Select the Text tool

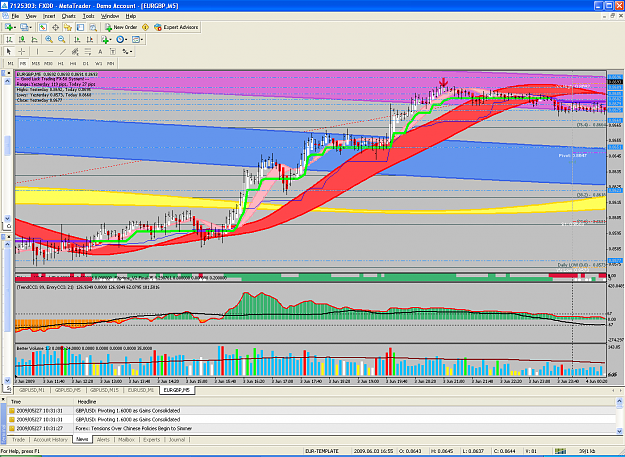click(x=100, y=51)
